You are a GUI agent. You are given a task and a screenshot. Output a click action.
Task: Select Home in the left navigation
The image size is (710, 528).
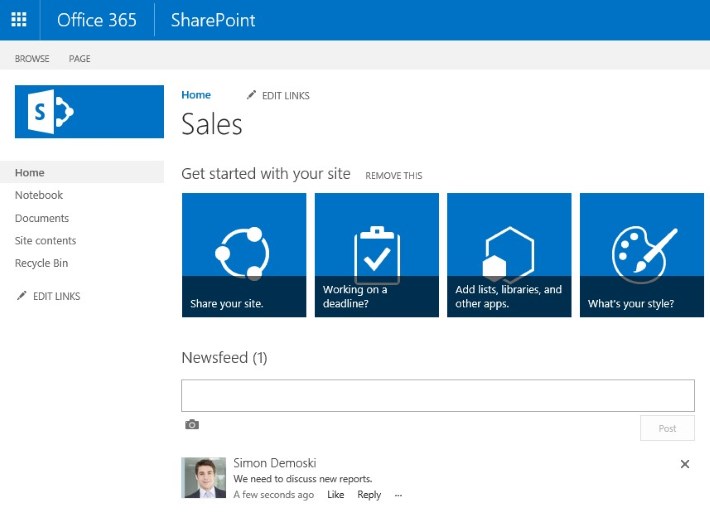[x=82, y=172]
